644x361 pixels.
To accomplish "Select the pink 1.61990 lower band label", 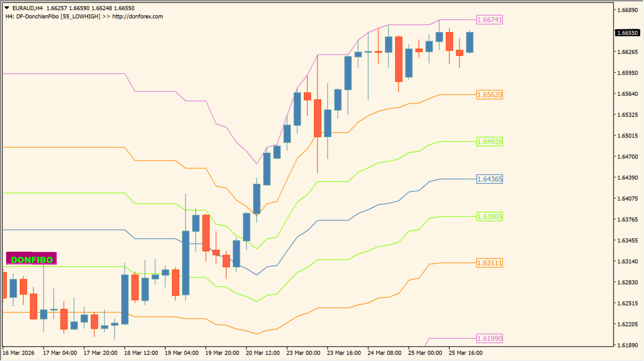I will pos(489,339).
